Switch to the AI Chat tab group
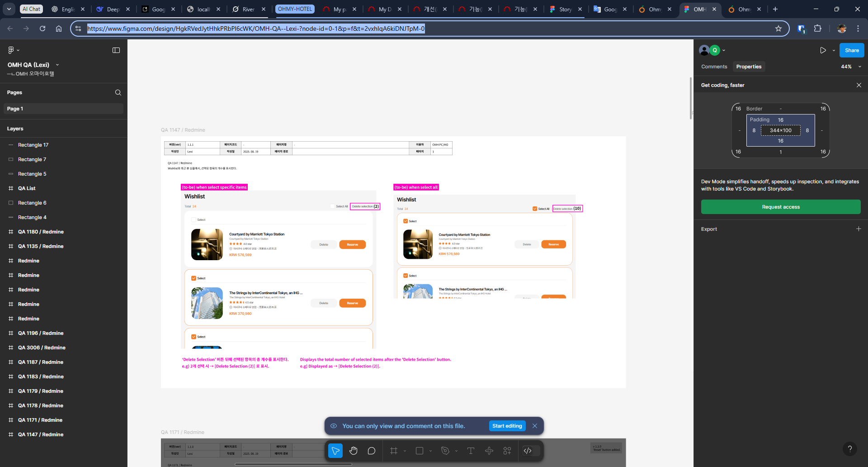 pos(31,9)
